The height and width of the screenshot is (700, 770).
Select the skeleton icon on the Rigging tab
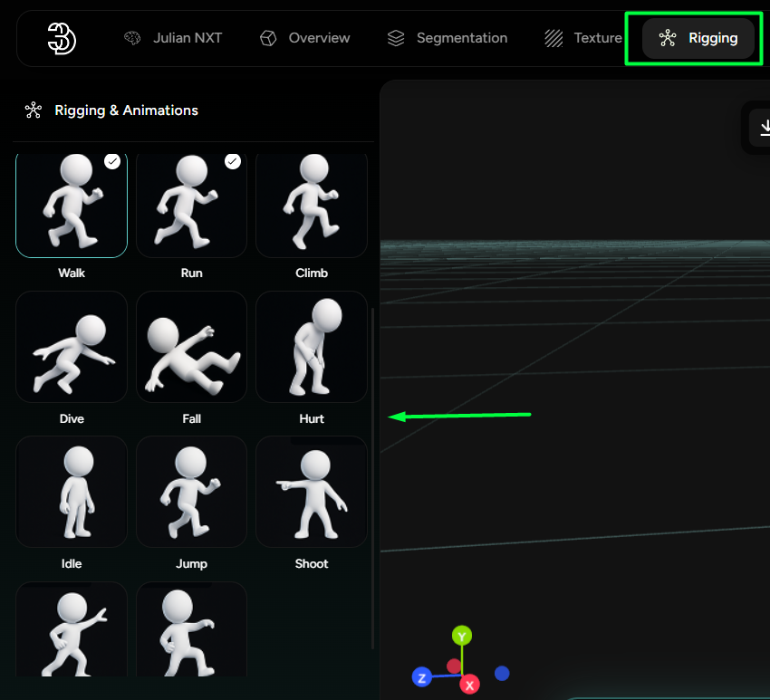(669, 38)
